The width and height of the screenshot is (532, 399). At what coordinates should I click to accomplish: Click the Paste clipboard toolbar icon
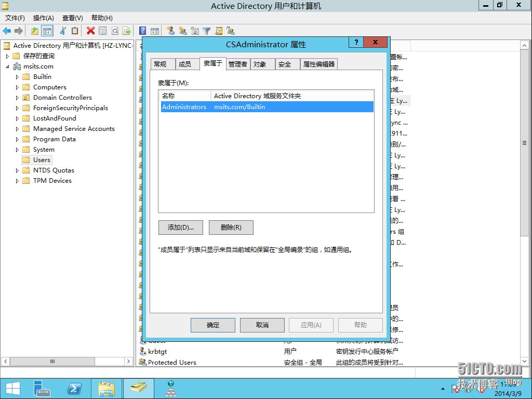(x=75, y=31)
